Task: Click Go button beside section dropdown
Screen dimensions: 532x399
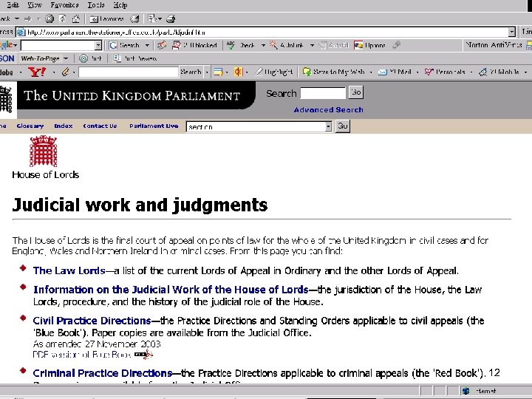Action: point(343,126)
